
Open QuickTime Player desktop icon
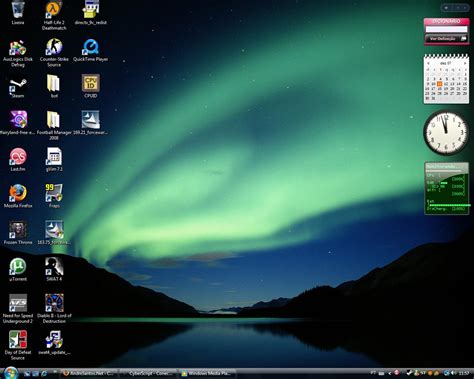tap(90, 50)
